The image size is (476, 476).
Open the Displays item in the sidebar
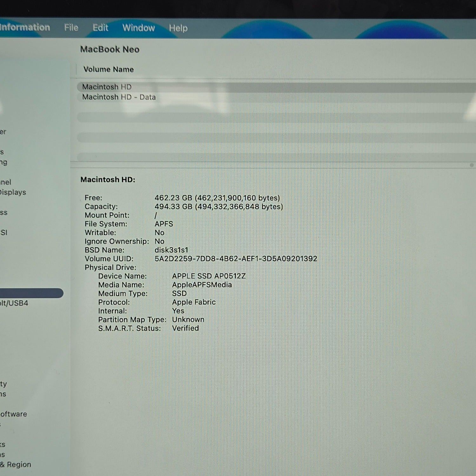point(13,192)
